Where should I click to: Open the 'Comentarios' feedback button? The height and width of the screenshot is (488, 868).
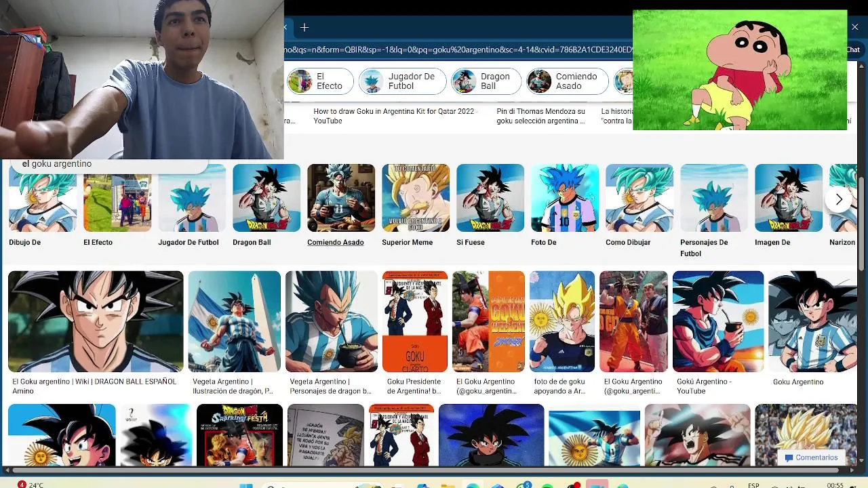coord(811,457)
